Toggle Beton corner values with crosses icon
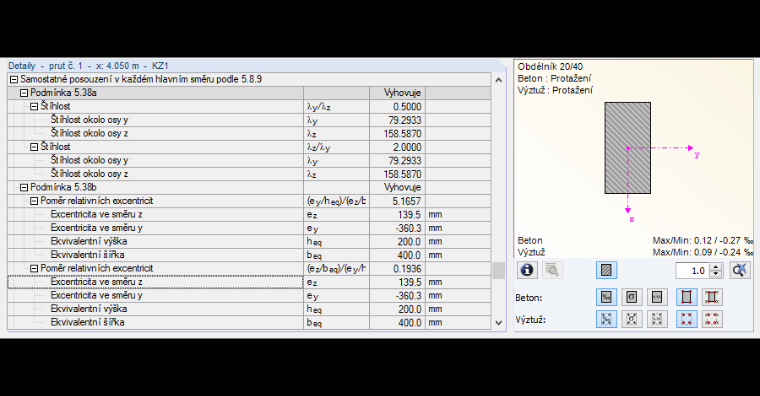760x396 pixels. coord(712,297)
